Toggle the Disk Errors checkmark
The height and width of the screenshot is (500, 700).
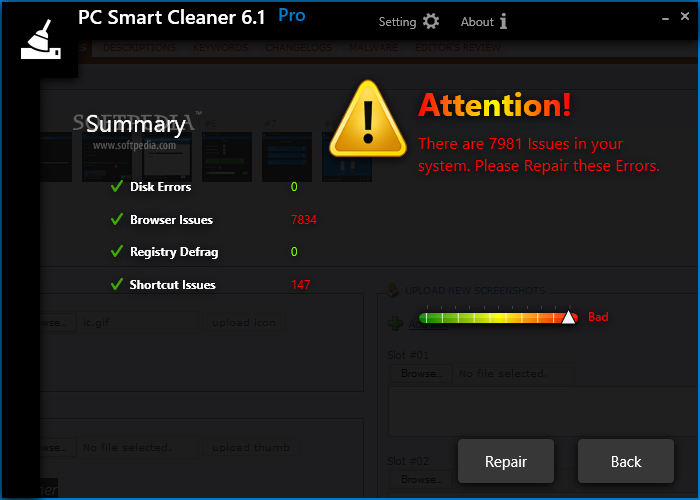coord(117,186)
